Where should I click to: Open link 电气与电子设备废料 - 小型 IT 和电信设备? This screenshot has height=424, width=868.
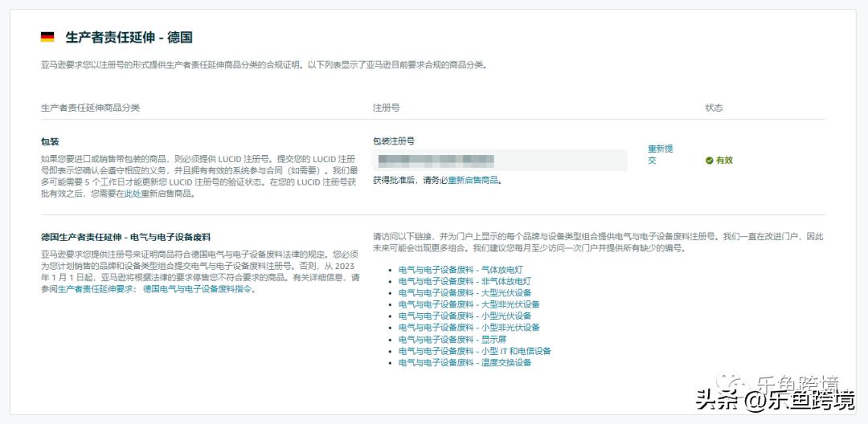point(475,351)
